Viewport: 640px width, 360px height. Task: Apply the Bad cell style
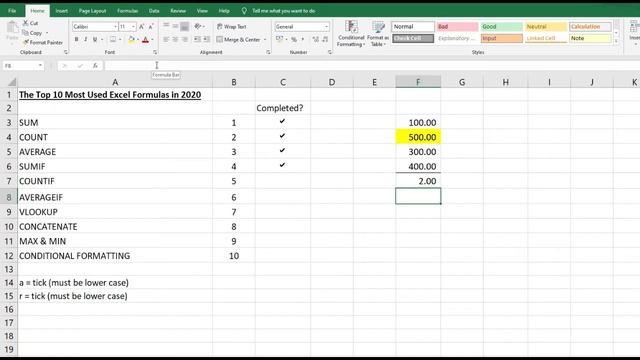pos(457,27)
